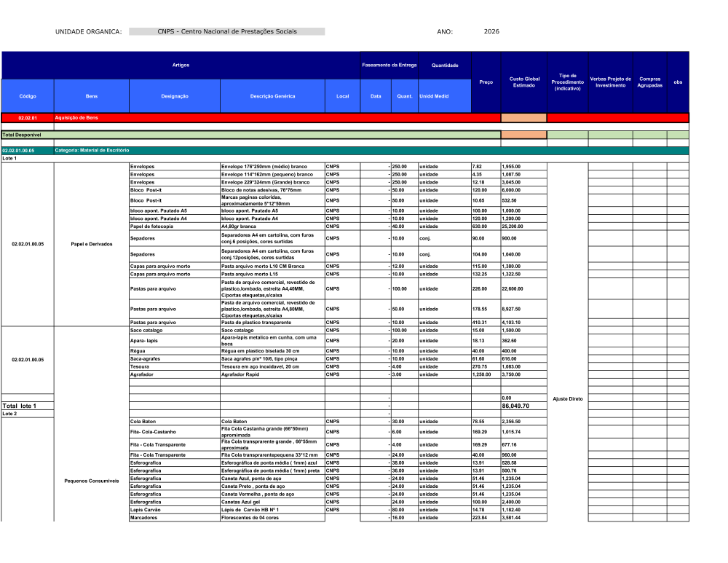This screenshot has width=728, height=563.
Task: Click the Ajuste Direto cell
Action: click(x=567, y=398)
